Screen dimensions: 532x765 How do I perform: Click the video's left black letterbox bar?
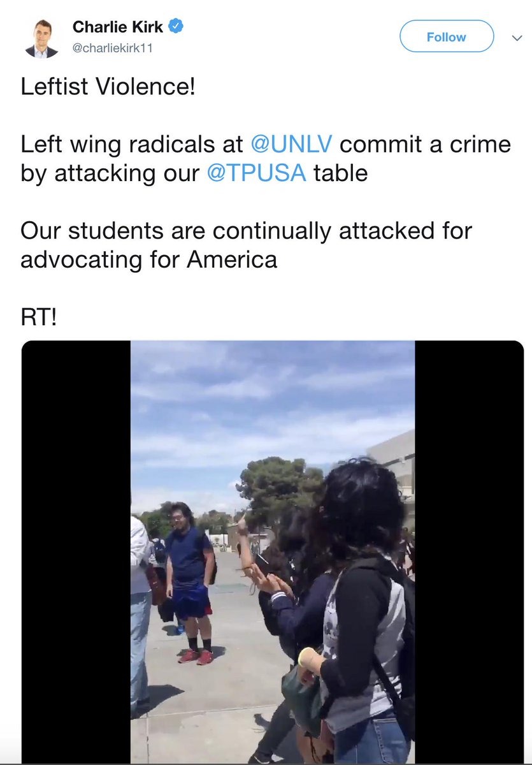pos(76,552)
